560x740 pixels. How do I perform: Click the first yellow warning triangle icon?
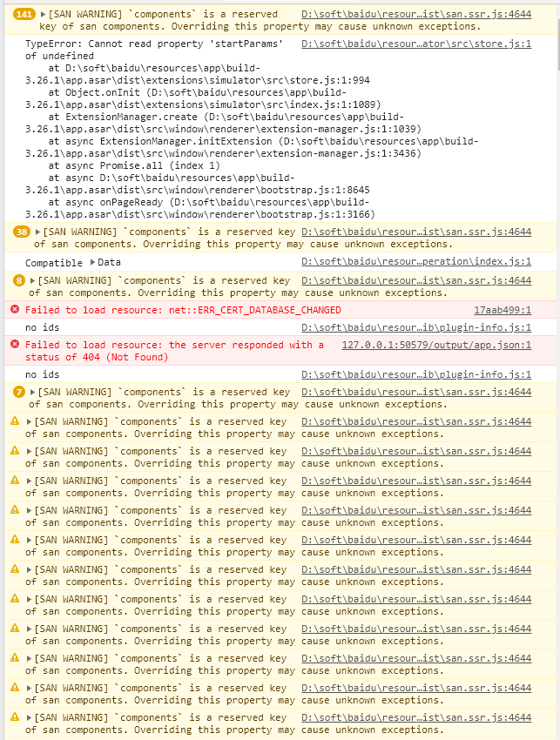pos(15,421)
